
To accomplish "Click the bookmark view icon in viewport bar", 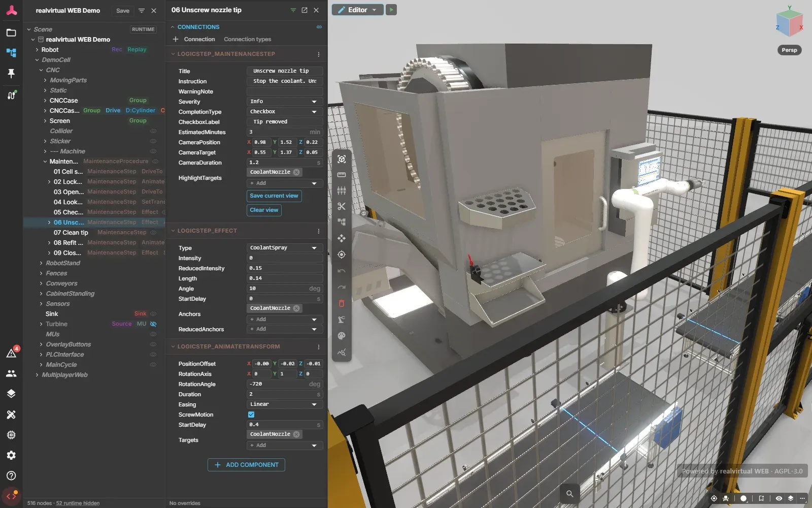I will 761,498.
